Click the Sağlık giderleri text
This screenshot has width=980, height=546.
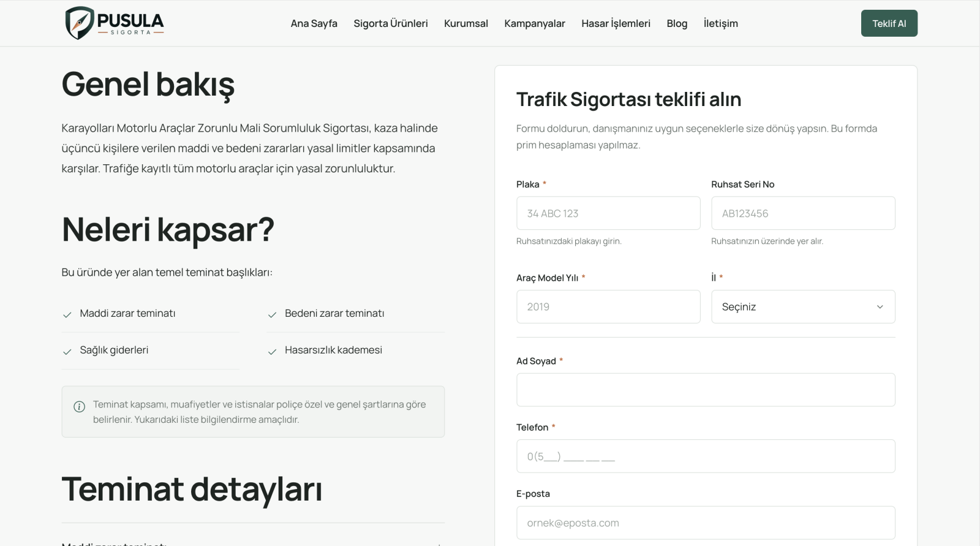pyautogui.click(x=114, y=350)
